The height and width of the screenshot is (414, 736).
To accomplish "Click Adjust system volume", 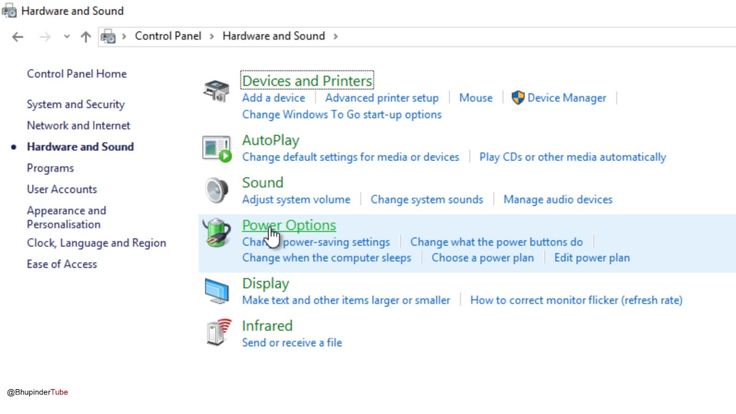I will [296, 199].
